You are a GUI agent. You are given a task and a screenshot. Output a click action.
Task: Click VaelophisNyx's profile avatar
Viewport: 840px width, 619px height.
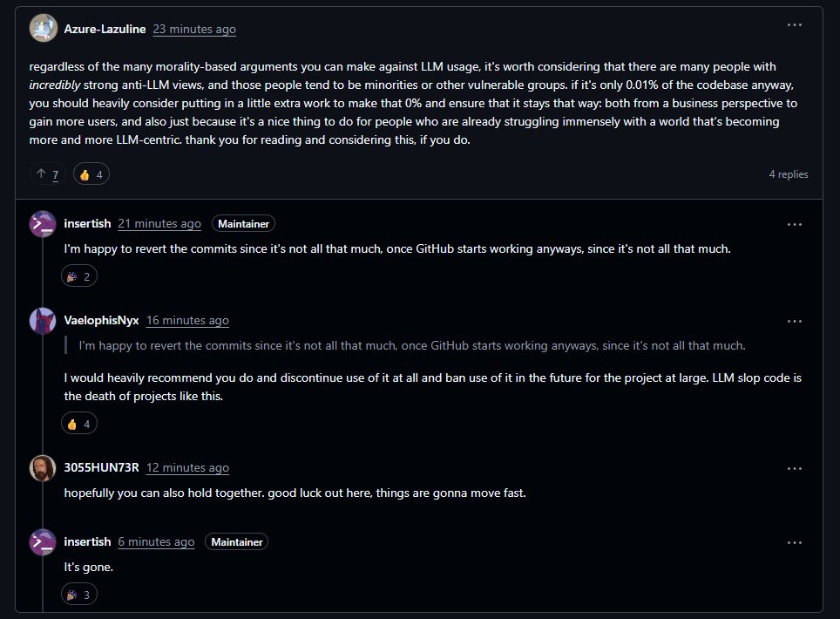pyautogui.click(x=44, y=321)
